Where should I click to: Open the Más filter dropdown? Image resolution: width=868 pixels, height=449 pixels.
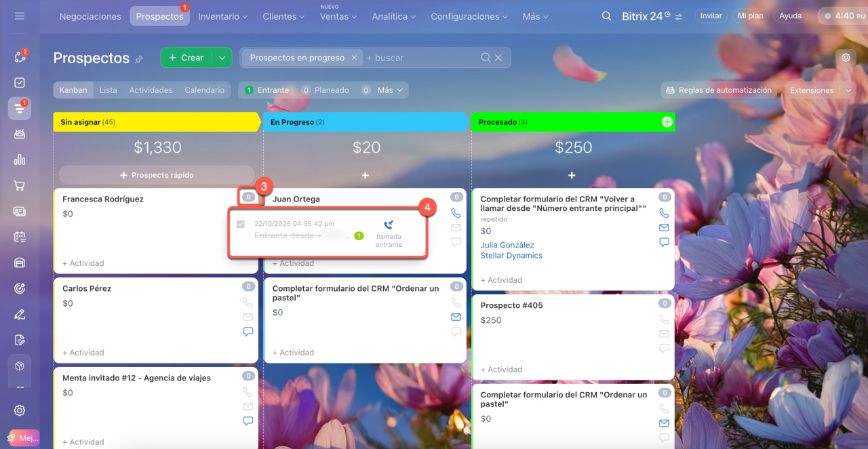click(x=389, y=90)
